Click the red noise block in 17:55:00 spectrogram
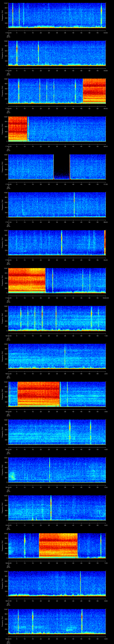Screen dimensions: 114x644 point(18,129)
